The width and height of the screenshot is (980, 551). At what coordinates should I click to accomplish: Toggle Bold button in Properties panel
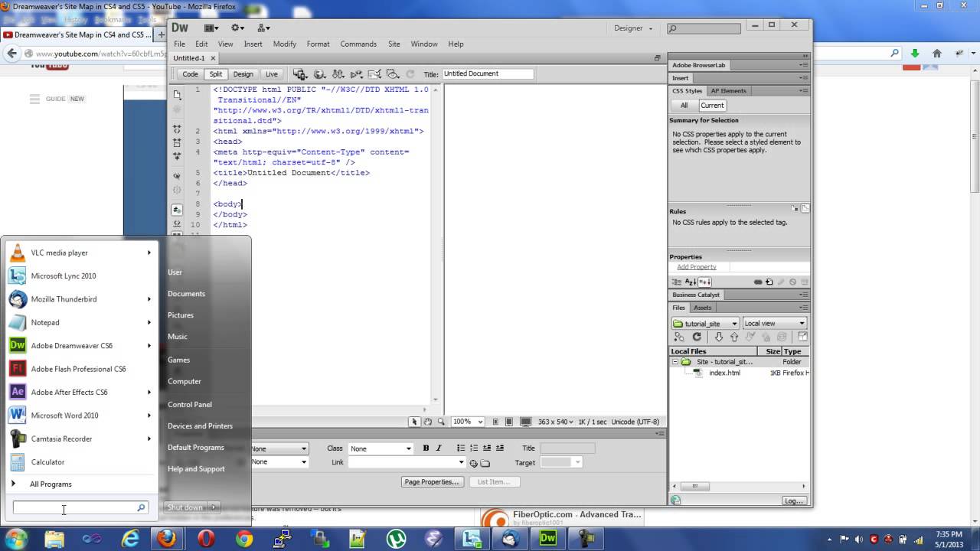(x=426, y=448)
